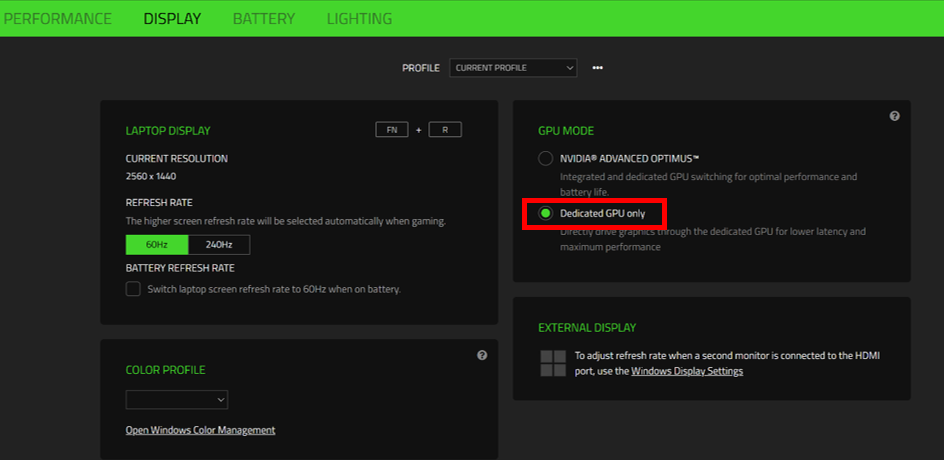Enable switching to 60Hz when on battery

pyautogui.click(x=133, y=289)
